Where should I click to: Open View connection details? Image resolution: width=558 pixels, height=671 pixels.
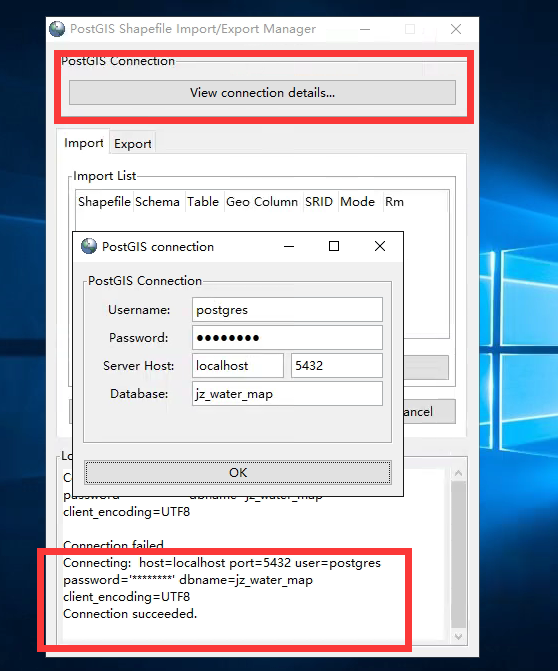tap(262, 92)
